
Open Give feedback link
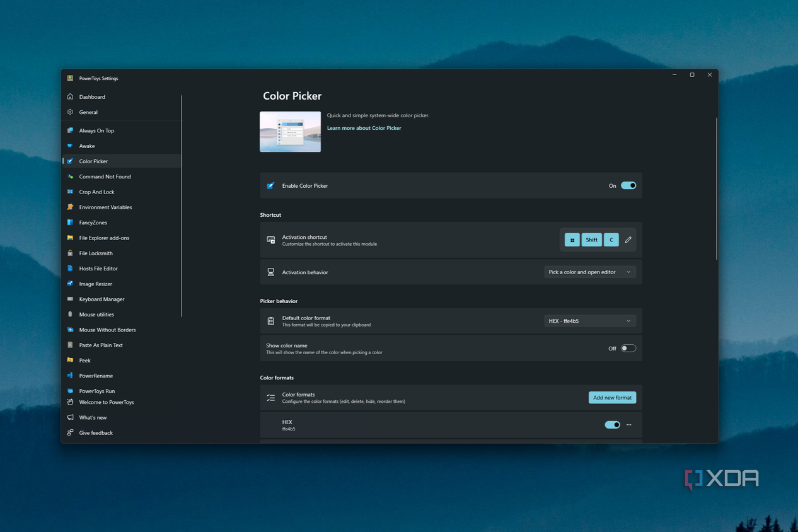122,433
